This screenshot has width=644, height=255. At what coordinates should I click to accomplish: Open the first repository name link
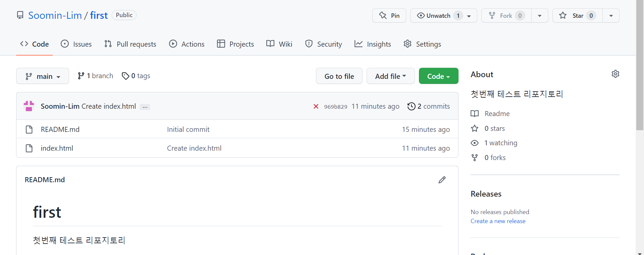99,15
